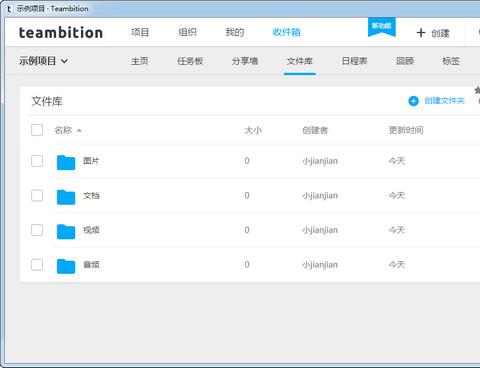Switch to the 回顾 tab
This screenshot has width=480, height=368.
point(405,61)
